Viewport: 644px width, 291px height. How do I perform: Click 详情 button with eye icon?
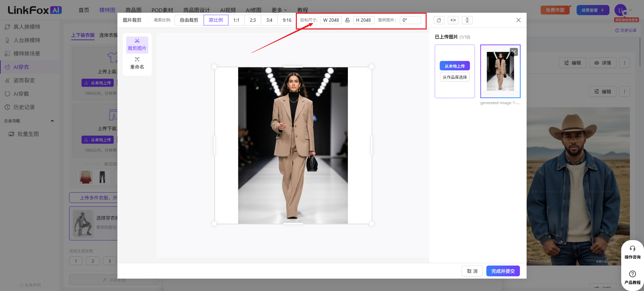point(603,63)
